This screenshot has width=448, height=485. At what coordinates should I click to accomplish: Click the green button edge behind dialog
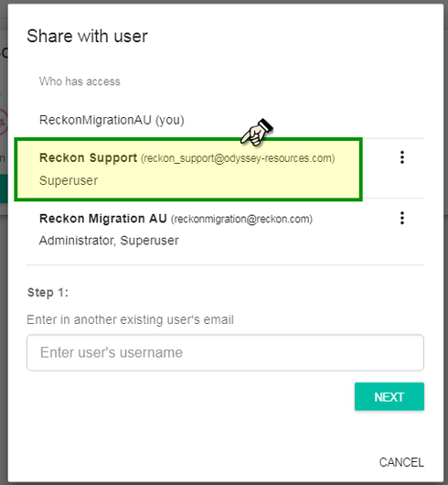[4, 189]
